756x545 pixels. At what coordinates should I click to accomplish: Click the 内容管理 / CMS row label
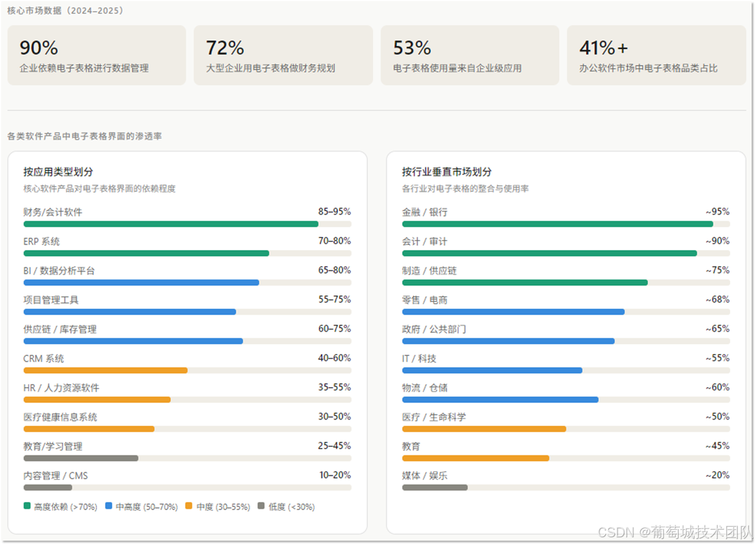[x=56, y=475]
